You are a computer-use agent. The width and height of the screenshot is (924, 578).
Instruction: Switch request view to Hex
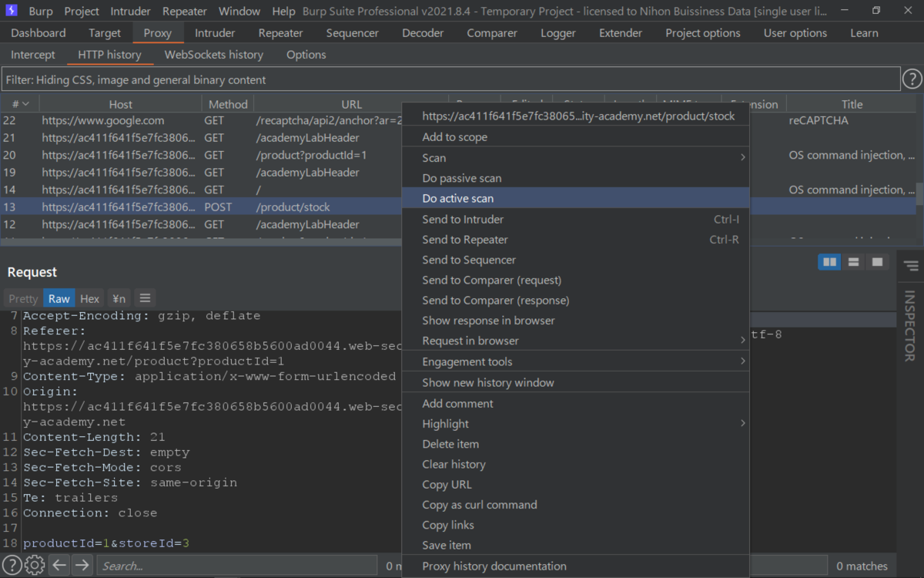tap(90, 298)
